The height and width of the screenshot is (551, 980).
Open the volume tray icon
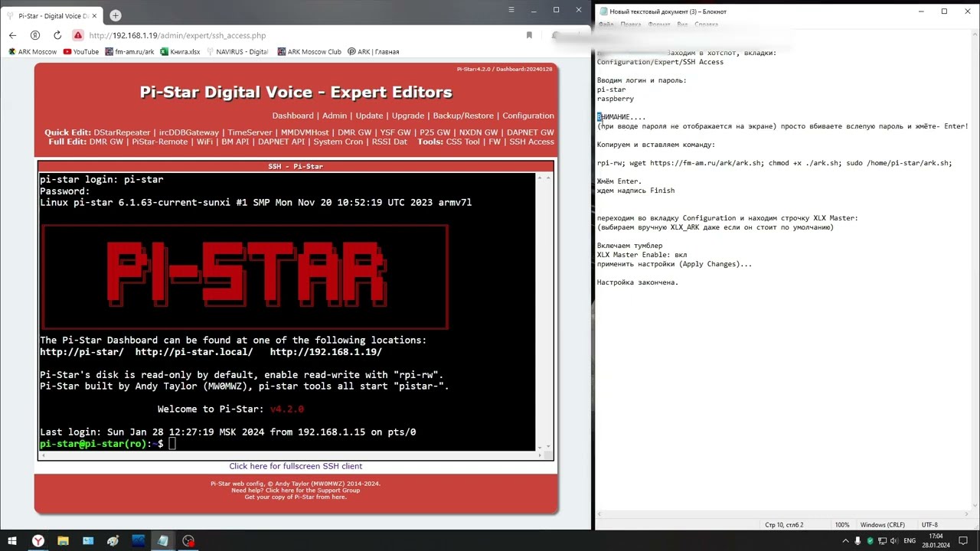click(x=893, y=541)
